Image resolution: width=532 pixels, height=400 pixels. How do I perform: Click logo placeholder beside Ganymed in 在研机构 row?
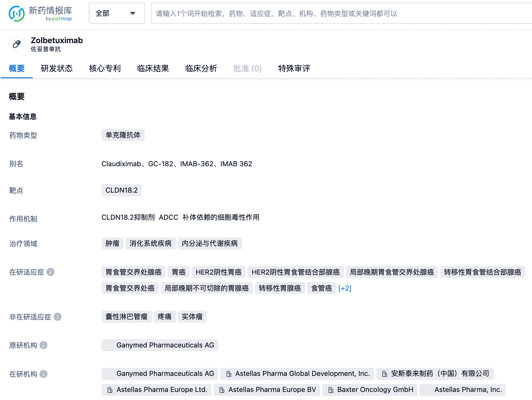click(110, 374)
